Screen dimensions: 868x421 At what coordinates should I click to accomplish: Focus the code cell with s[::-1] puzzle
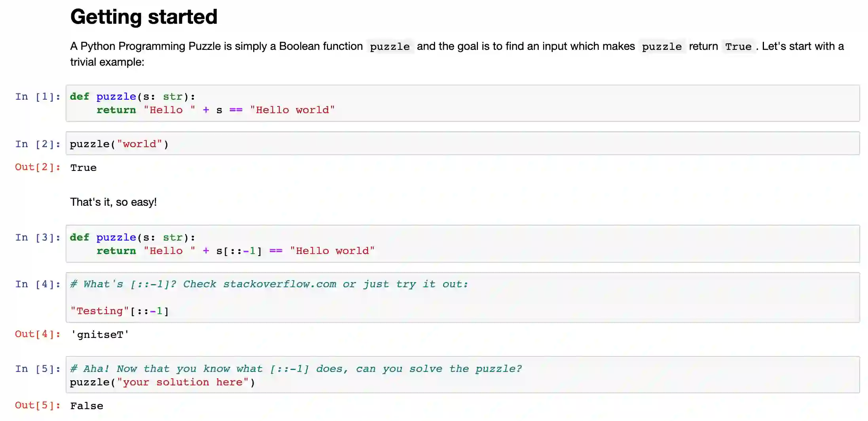point(462,244)
